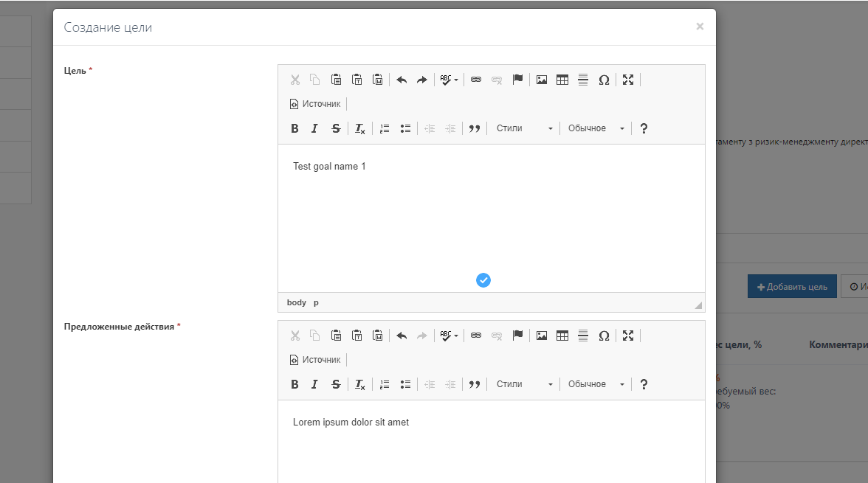Insert special character in Предложенные действия editor

pos(604,336)
